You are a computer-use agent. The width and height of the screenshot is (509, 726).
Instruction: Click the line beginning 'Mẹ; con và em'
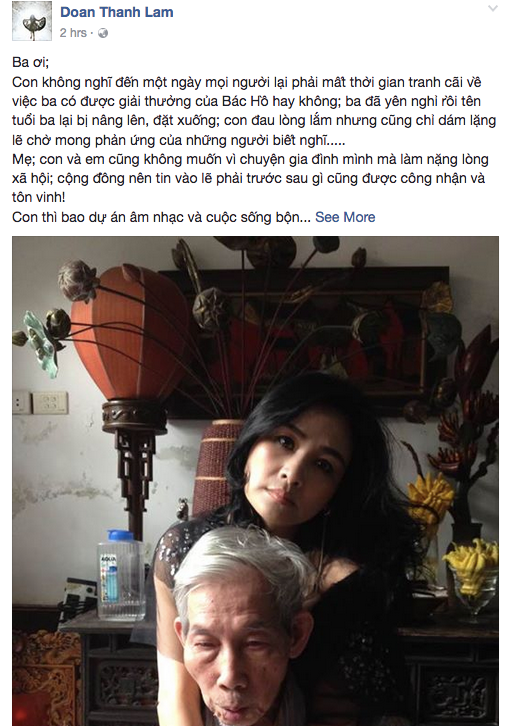250,159
